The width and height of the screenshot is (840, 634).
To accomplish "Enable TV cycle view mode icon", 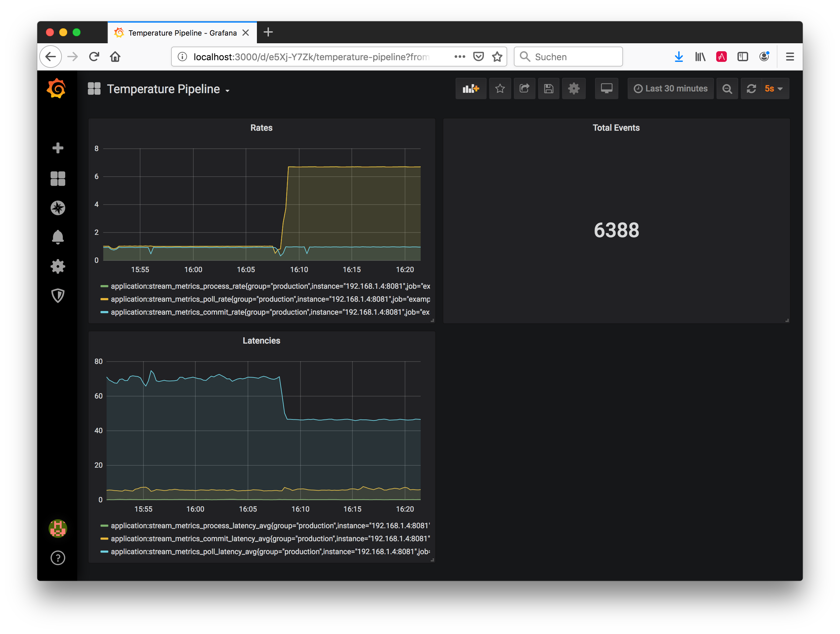I will 606,88.
